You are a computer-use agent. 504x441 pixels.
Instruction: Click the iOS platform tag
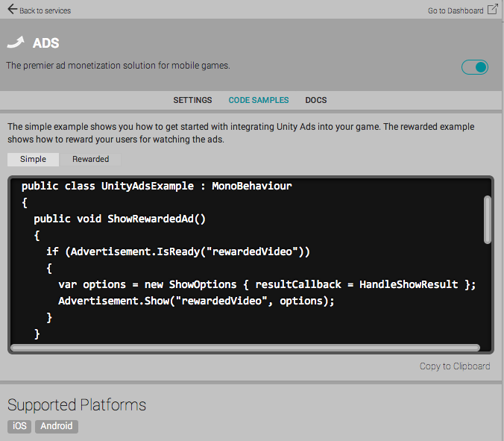point(19,426)
